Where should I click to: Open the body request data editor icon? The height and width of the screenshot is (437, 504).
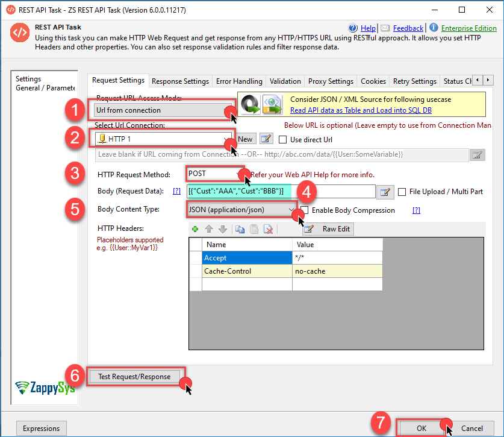click(x=385, y=192)
